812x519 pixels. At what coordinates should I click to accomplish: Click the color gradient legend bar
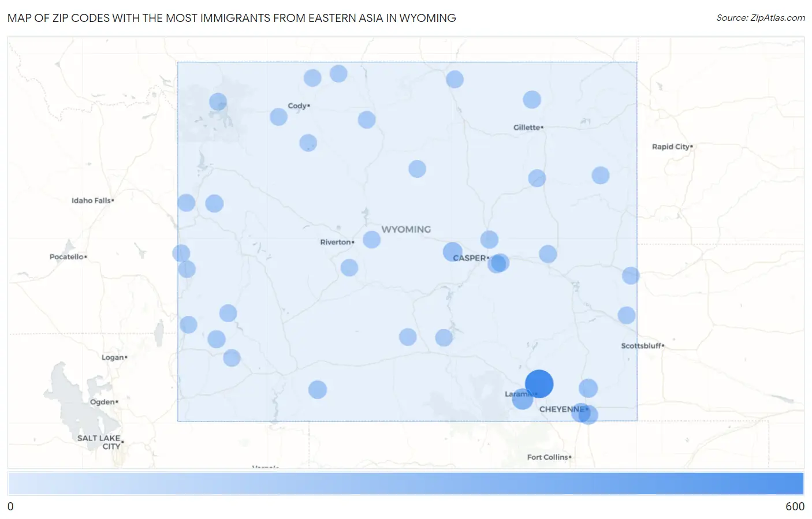pos(406,484)
